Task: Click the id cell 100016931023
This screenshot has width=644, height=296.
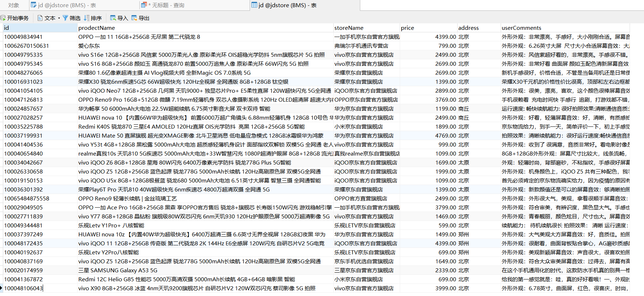Action: coord(40,82)
